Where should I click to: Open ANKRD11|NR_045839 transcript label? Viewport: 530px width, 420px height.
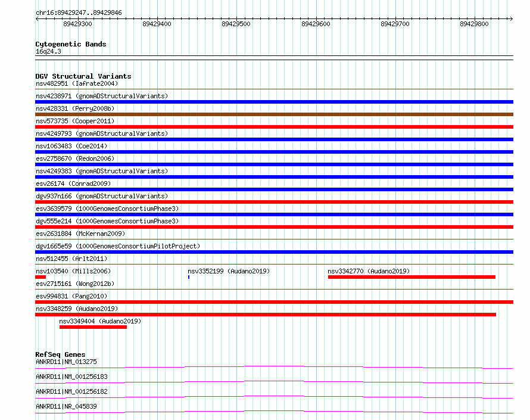coord(66,406)
